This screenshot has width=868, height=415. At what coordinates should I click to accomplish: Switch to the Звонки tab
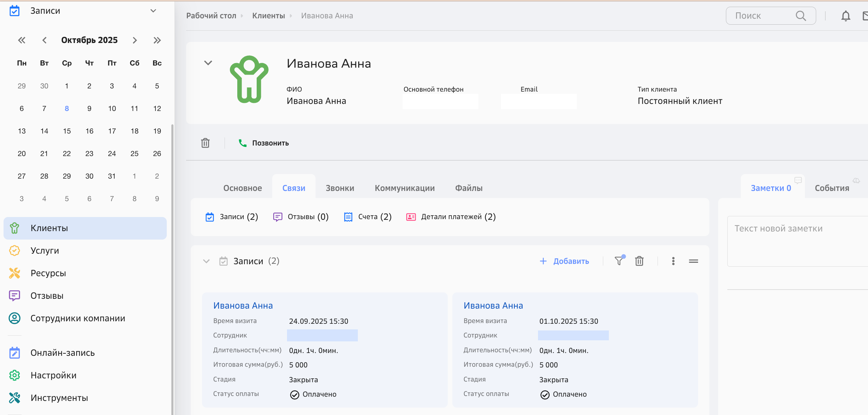click(340, 188)
